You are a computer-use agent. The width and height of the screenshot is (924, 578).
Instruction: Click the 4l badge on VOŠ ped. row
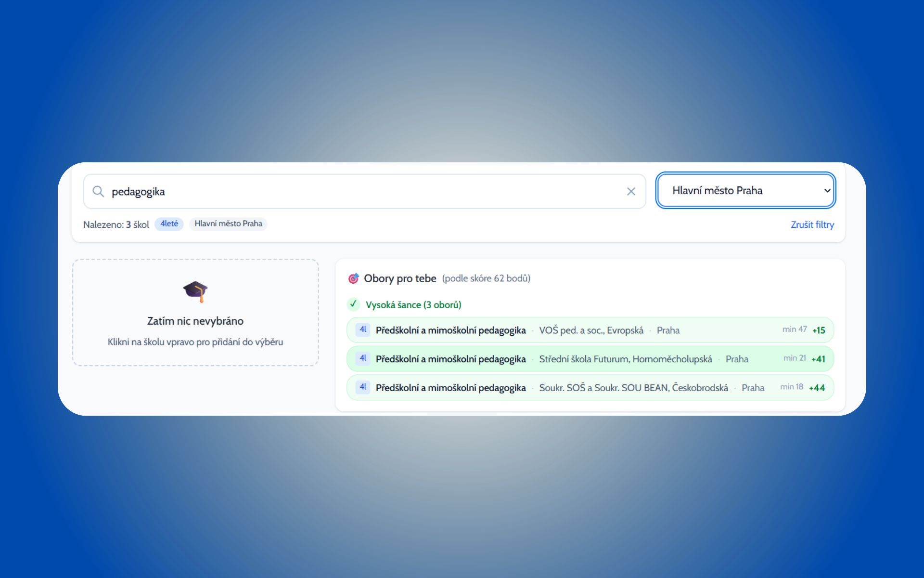[x=363, y=330]
